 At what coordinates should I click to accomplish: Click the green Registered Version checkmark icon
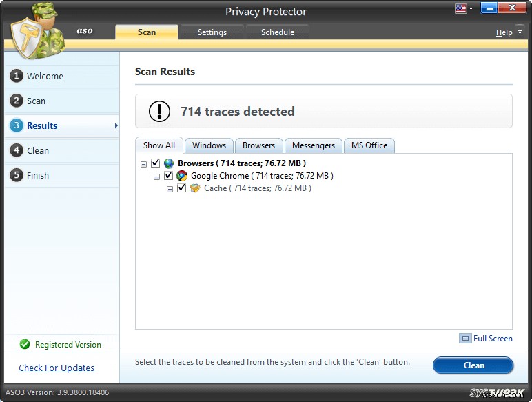[25, 344]
